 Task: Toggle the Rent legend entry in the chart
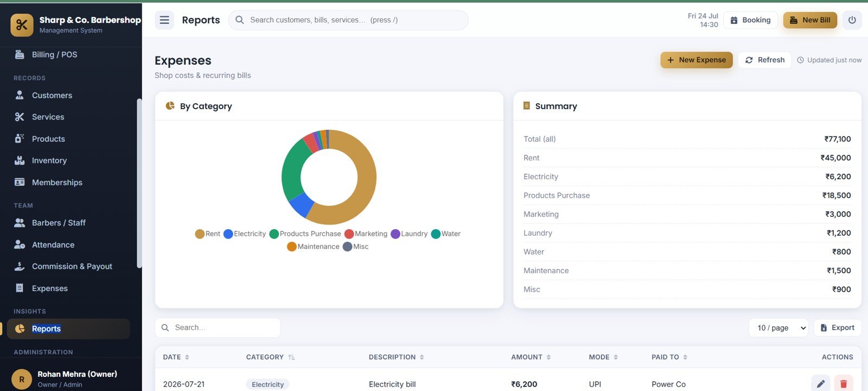(207, 234)
